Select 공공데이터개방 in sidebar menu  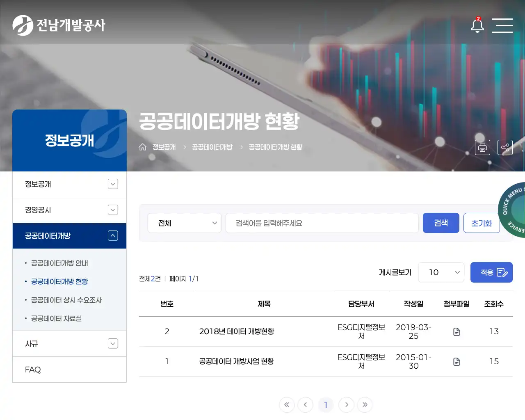pos(69,236)
